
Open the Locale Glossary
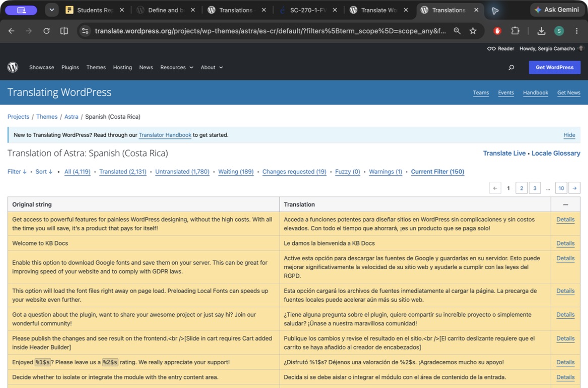(556, 153)
